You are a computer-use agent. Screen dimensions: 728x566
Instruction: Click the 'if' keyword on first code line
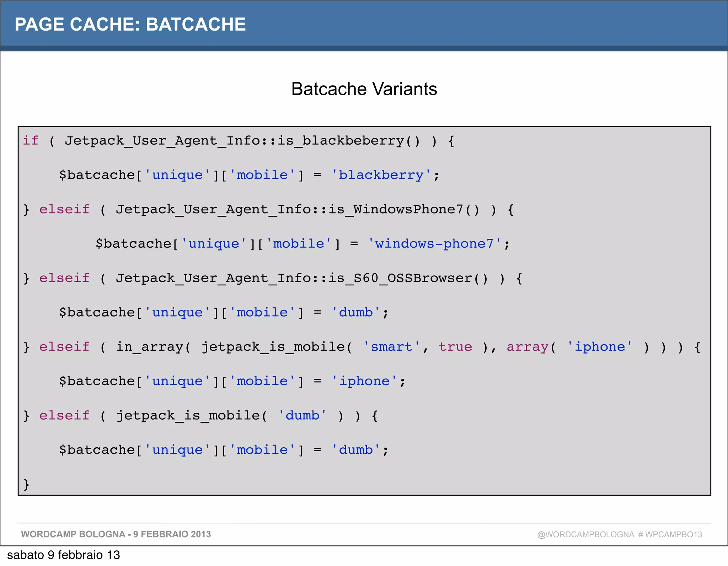click(x=31, y=140)
